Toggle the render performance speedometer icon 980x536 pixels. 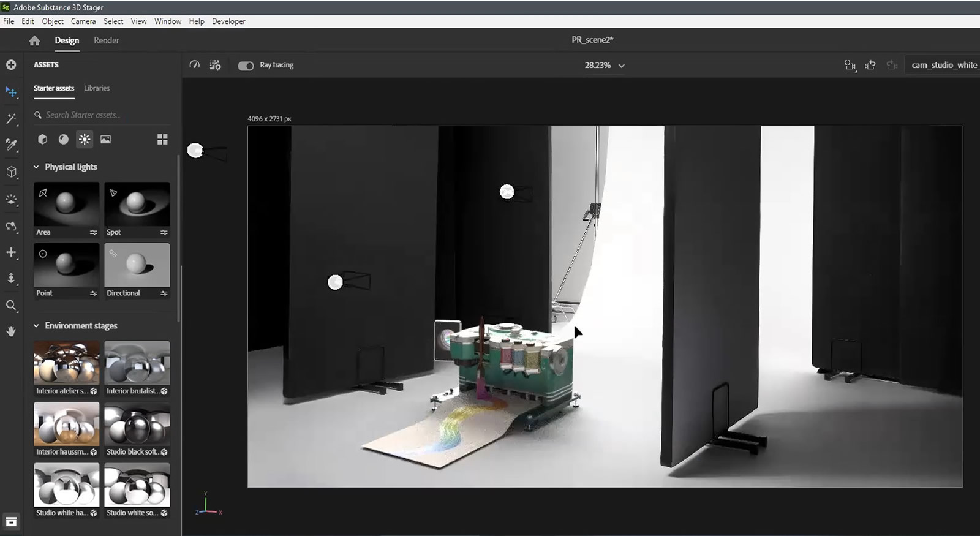195,65
